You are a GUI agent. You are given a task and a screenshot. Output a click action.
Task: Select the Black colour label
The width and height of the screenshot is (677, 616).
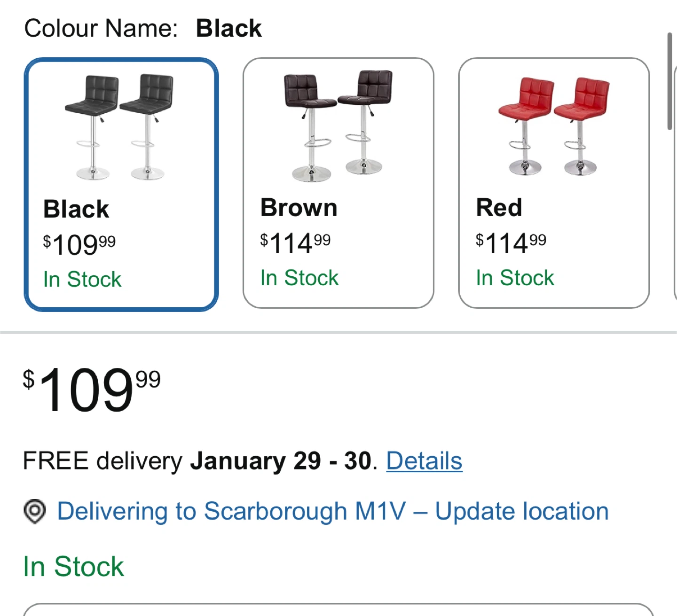[76, 209]
